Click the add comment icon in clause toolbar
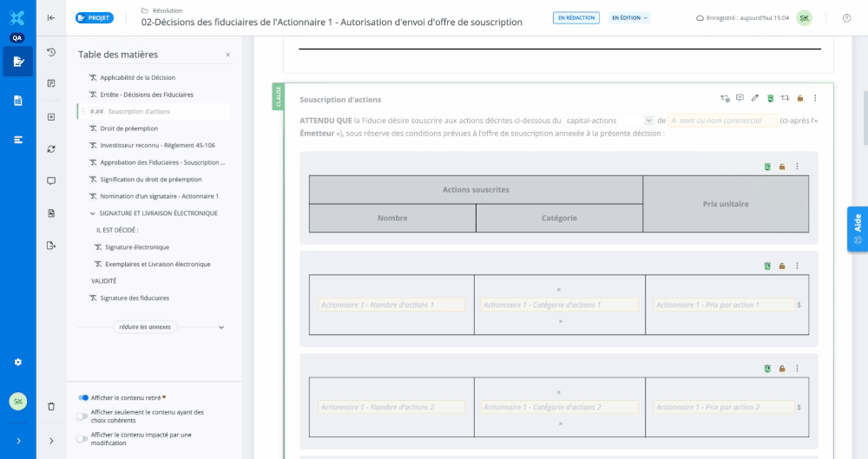The image size is (868, 459). click(x=740, y=98)
